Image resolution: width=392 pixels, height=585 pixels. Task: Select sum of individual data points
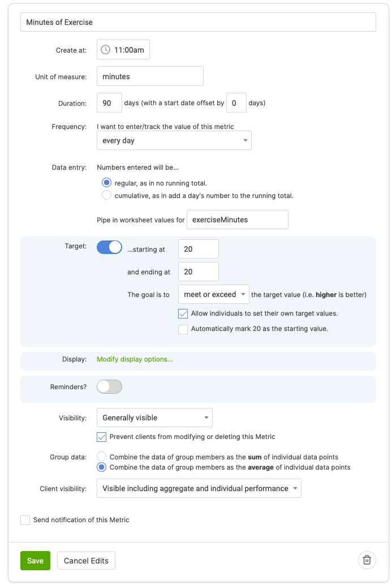coord(102,457)
